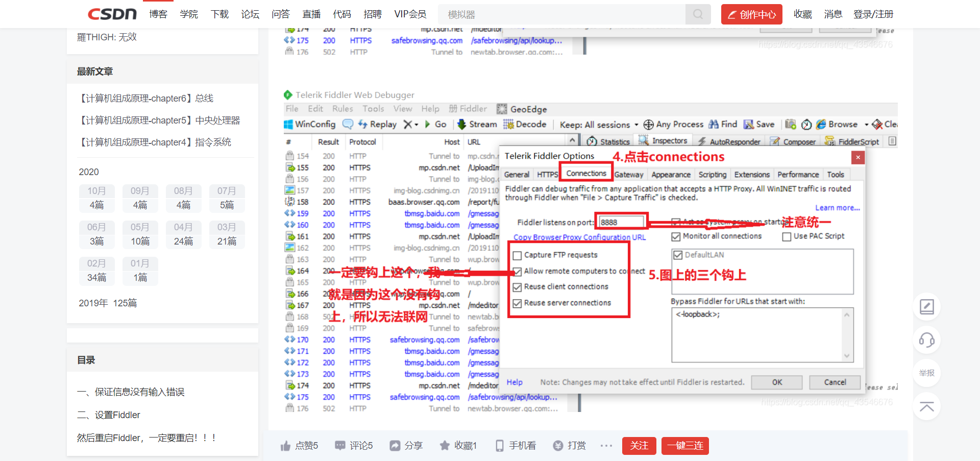Toggle Stream in the Fiddler toolbar

[477, 124]
